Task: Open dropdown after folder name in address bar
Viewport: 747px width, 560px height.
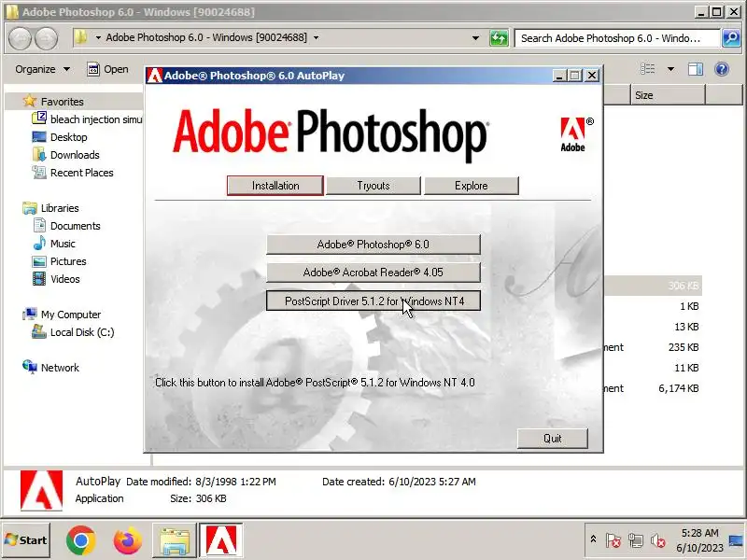Action: click(x=316, y=37)
